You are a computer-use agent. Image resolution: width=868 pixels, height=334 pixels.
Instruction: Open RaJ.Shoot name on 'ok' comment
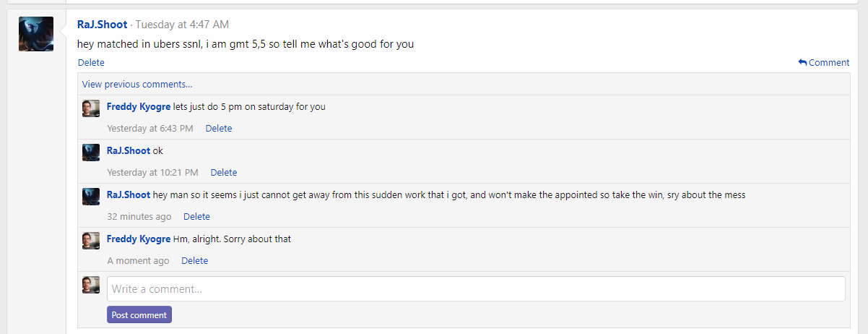(129, 151)
